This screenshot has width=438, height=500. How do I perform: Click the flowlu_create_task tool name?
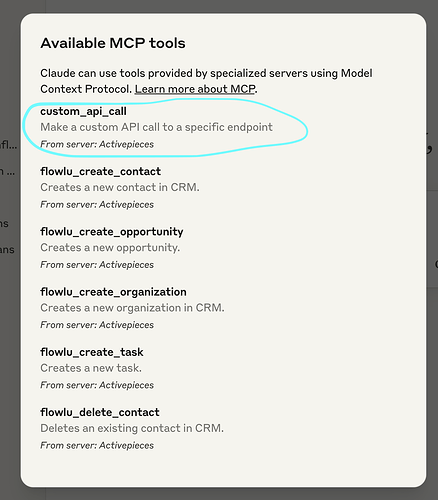pos(92,352)
